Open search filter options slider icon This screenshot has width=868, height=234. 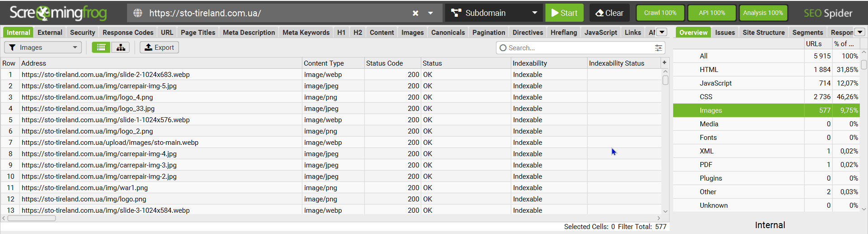[659, 48]
